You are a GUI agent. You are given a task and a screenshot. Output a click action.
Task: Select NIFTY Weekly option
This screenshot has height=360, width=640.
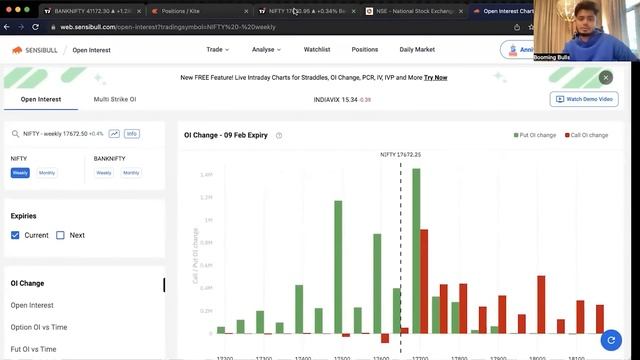pyautogui.click(x=20, y=173)
